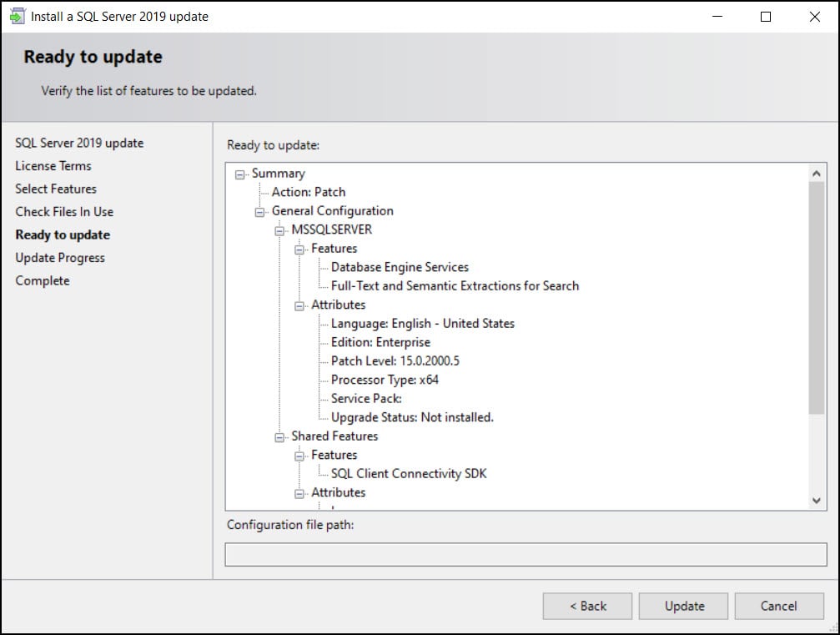Click the scrollbar up arrow in summary tree
Viewport: 840px width, 635px height.
click(817, 173)
